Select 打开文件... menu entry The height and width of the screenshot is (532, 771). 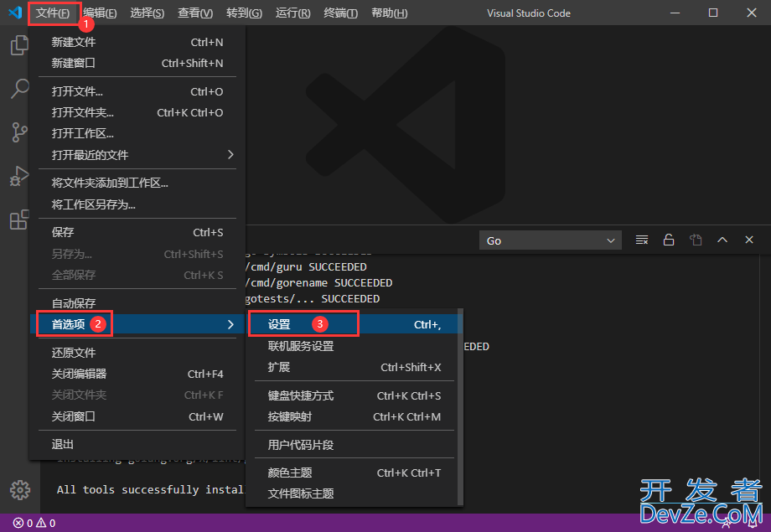point(137,91)
